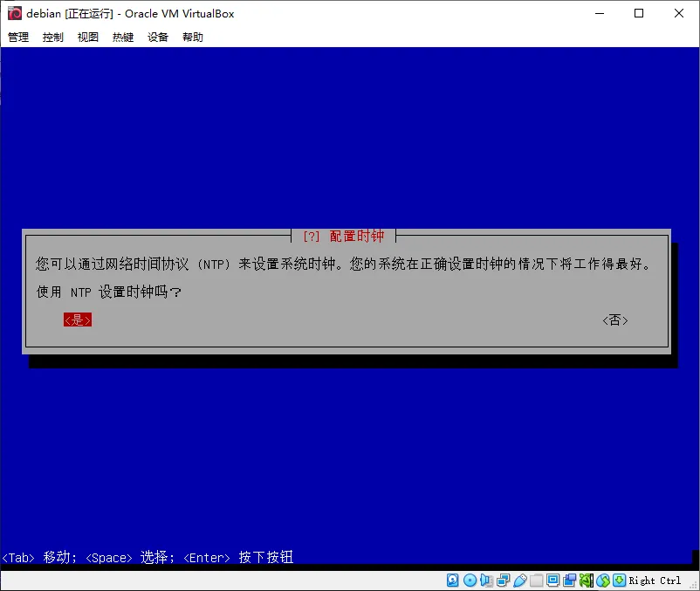The image size is (700, 591).
Task: Choose <否> to skip NTP
Action: click(x=615, y=320)
